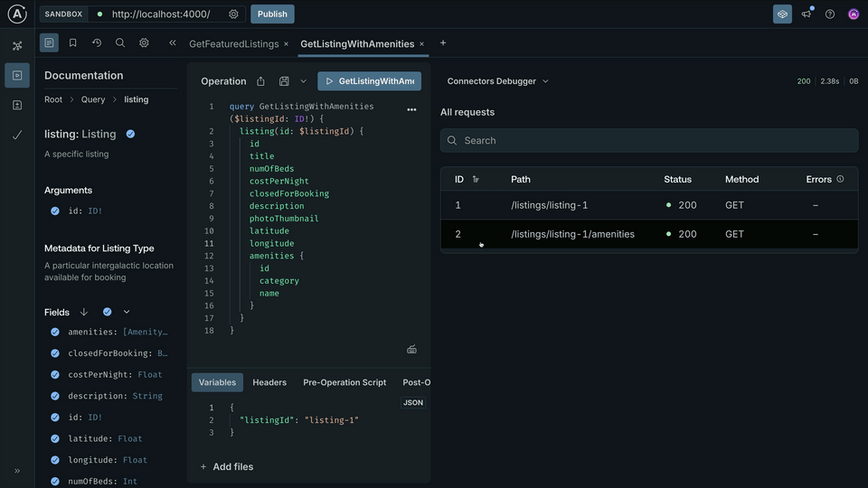This screenshot has width=868, height=488.
Task: Toggle the description field checkmark
Action: point(55,396)
